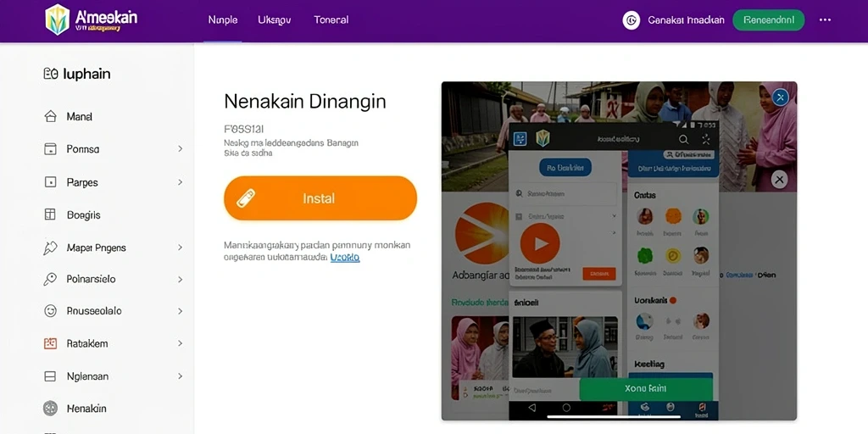Click the search field in phone screen
This screenshot has height=434, width=868.
pyautogui.click(x=565, y=194)
